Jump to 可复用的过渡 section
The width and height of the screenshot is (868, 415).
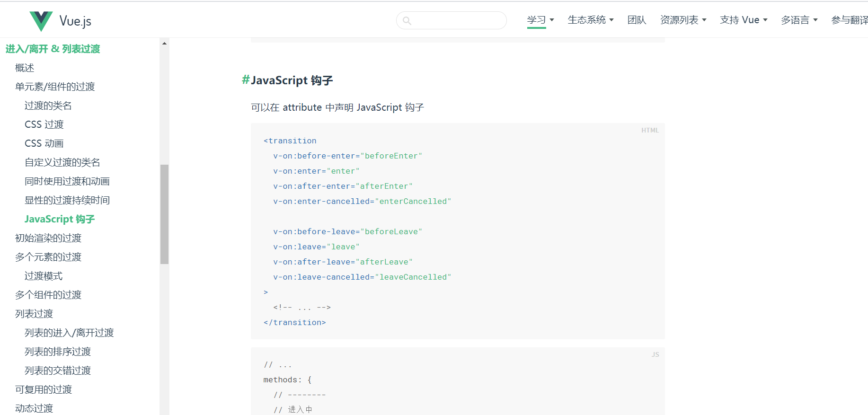[x=43, y=389]
